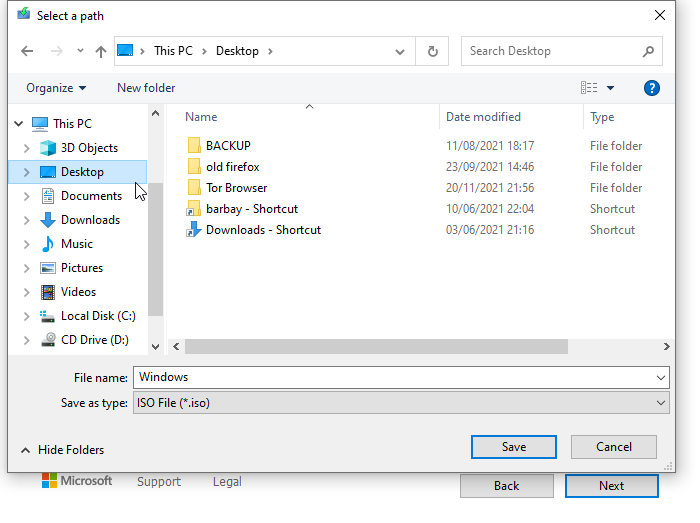
Task: Click the 3D Objects icon in tree
Action: click(48, 148)
